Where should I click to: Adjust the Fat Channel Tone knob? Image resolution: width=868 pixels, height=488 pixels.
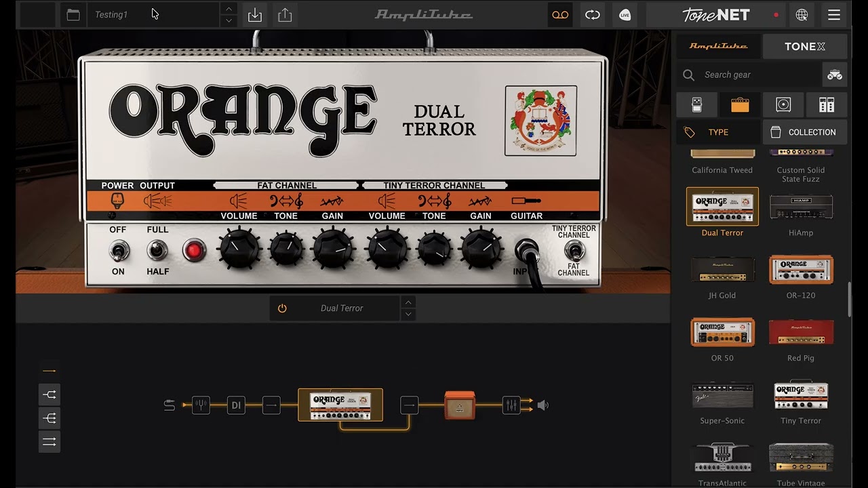pyautogui.click(x=286, y=249)
